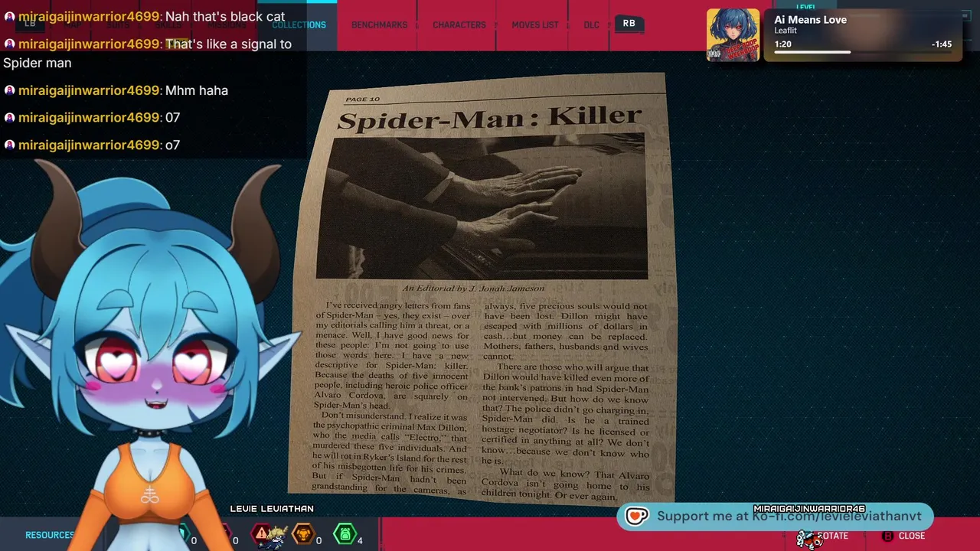Image resolution: width=980 pixels, height=551 pixels.
Task: Click the Rotate button prompt
Action: click(832, 536)
